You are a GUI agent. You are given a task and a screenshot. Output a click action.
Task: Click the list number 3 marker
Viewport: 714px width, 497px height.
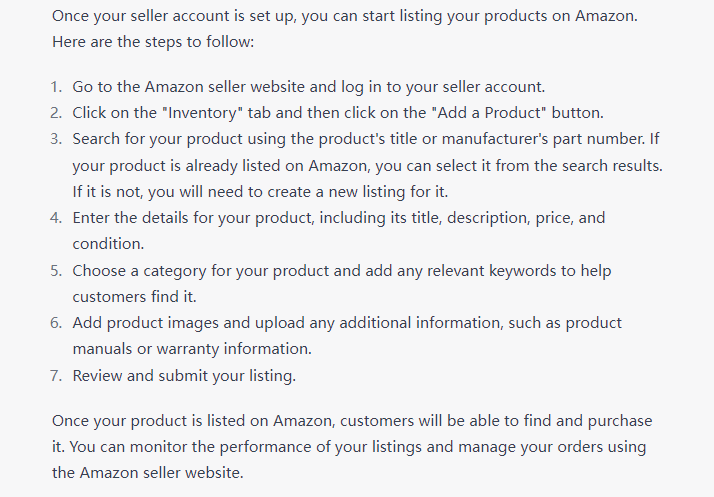pyautogui.click(x=56, y=139)
